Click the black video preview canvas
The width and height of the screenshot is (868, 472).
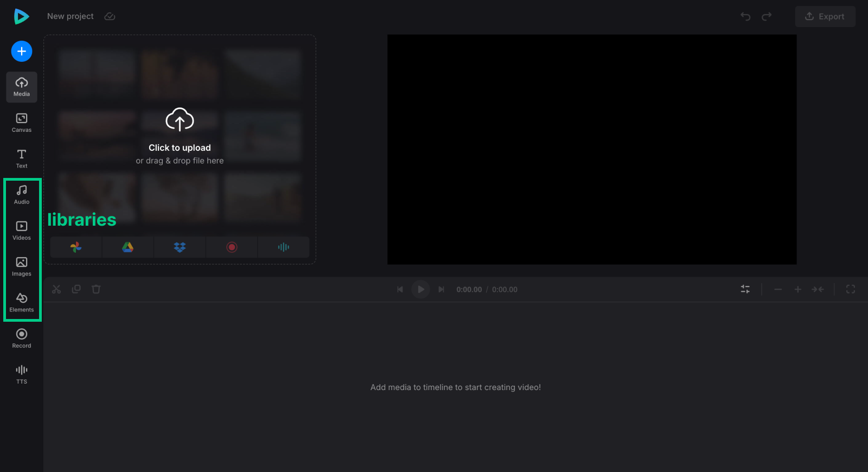pos(592,150)
